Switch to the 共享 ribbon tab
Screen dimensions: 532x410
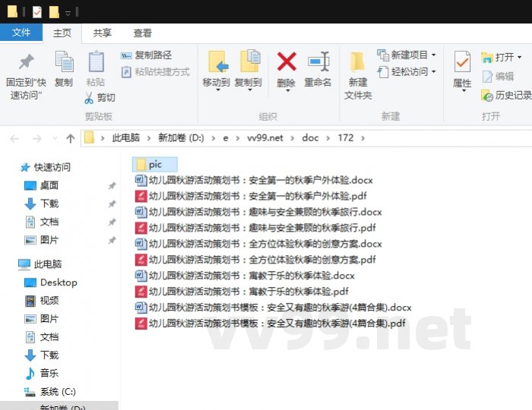click(x=102, y=33)
